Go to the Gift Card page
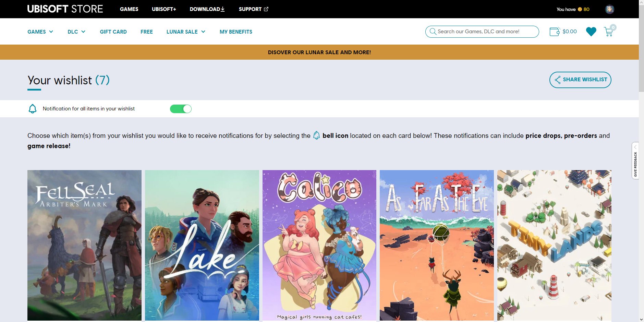 [x=113, y=32]
